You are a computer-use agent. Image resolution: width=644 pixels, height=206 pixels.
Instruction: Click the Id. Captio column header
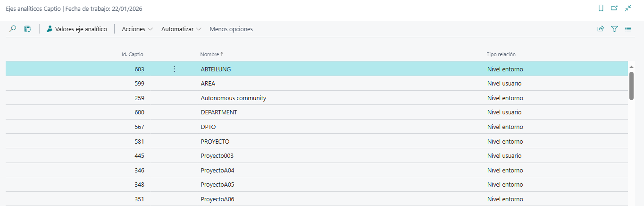coord(133,54)
